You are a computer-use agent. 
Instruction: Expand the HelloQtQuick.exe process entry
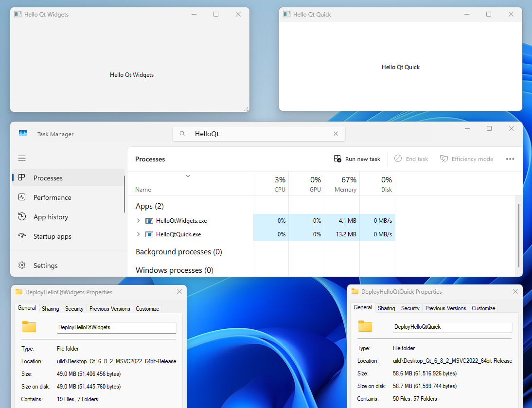pos(138,234)
